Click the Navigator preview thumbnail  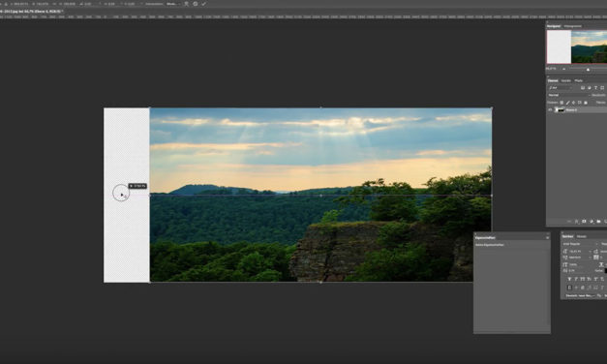pyautogui.click(x=577, y=46)
